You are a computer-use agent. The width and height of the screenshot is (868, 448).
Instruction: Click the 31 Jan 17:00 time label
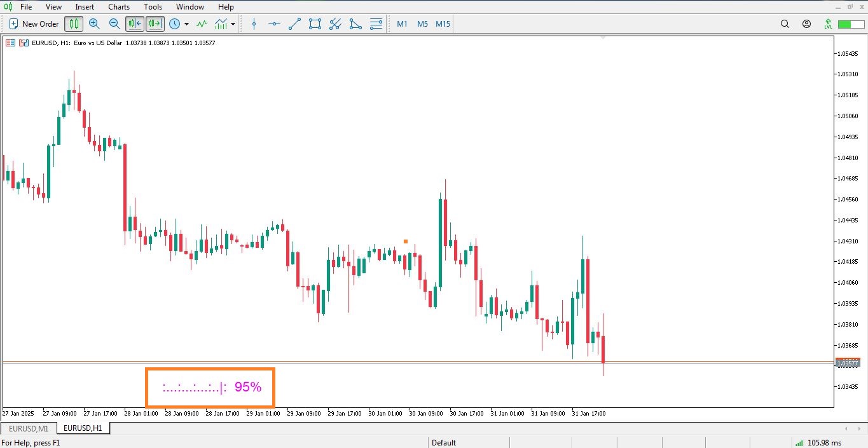(x=588, y=414)
